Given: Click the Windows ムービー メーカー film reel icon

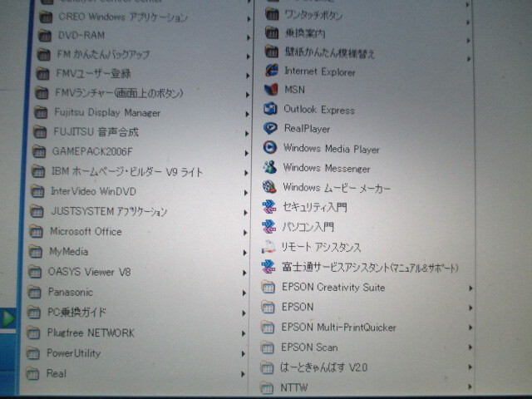Looking at the screenshot, I should point(269,187).
